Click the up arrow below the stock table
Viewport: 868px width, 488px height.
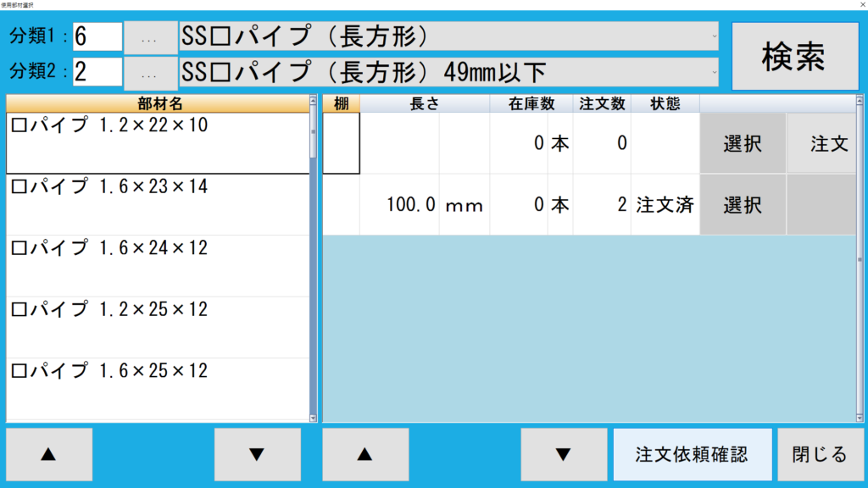click(365, 454)
